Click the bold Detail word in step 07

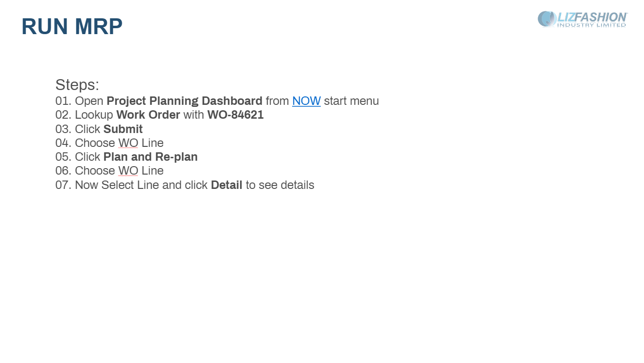click(x=226, y=185)
